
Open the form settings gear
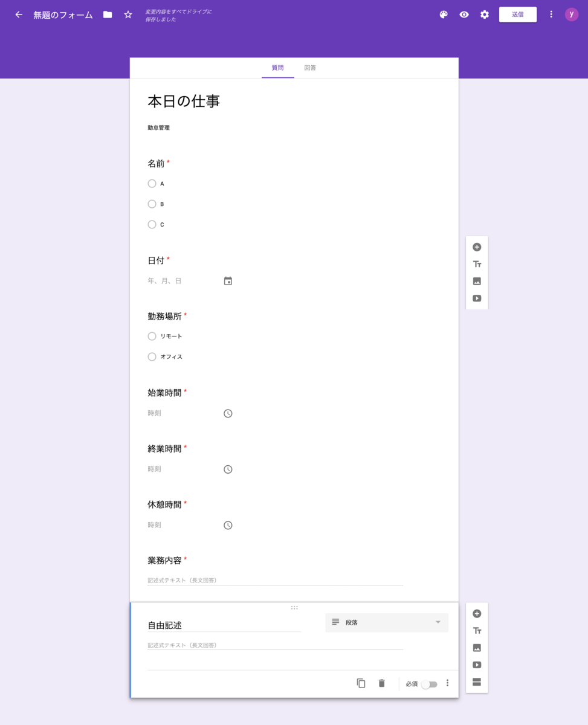pyautogui.click(x=484, y=14)
